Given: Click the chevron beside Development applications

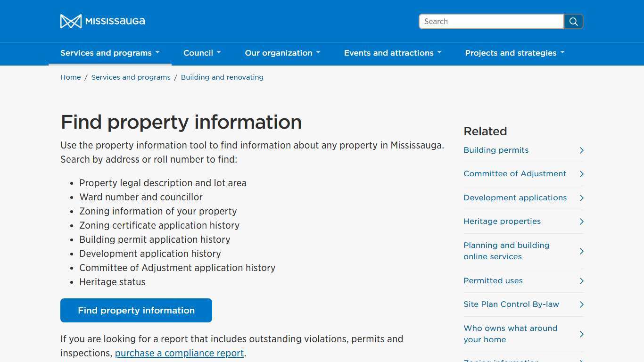Looking at the screenshot, I should 581,197.
